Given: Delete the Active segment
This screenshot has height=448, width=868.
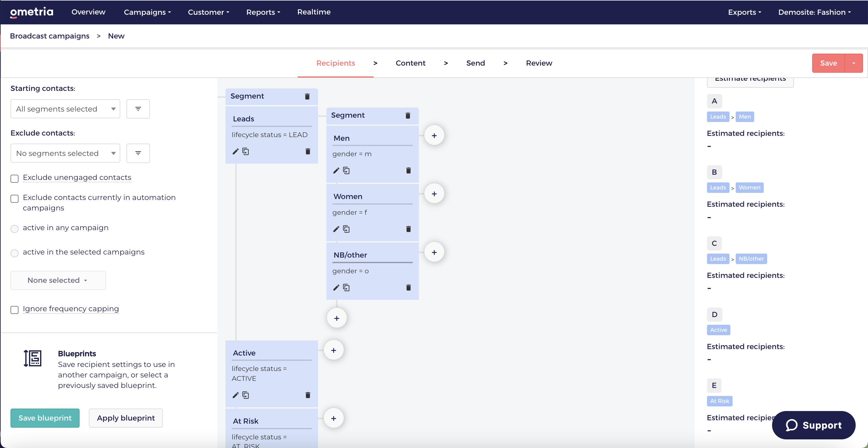Looking at the screenshot, I should tap(308, 395).
